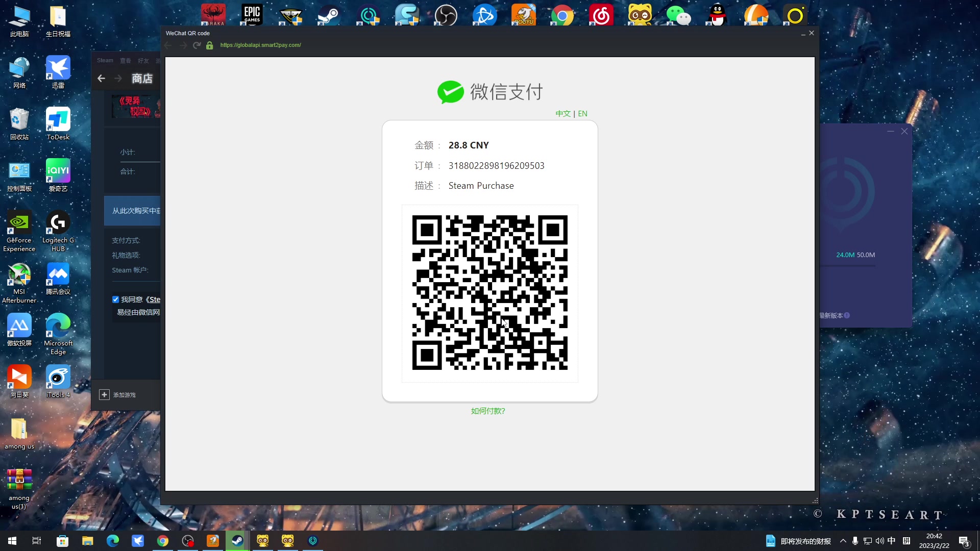Open the Windows Start menu

(12, 541)
